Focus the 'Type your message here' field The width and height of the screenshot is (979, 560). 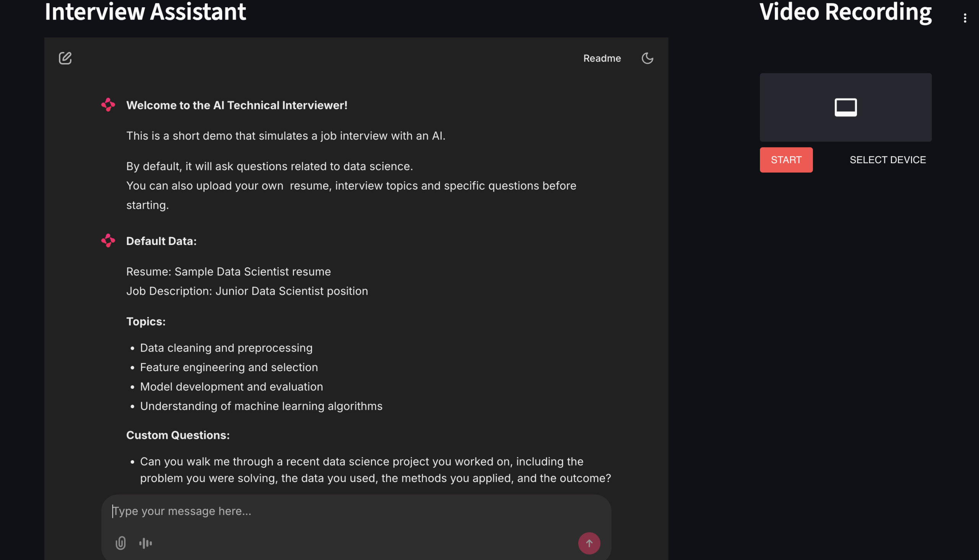click(x=356, y=511)
